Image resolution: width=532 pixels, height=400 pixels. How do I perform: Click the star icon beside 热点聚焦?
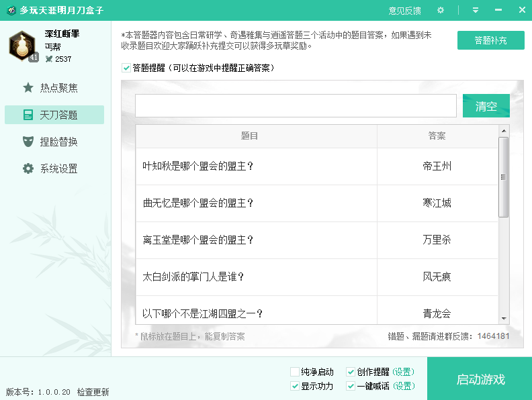pos(28,88)
